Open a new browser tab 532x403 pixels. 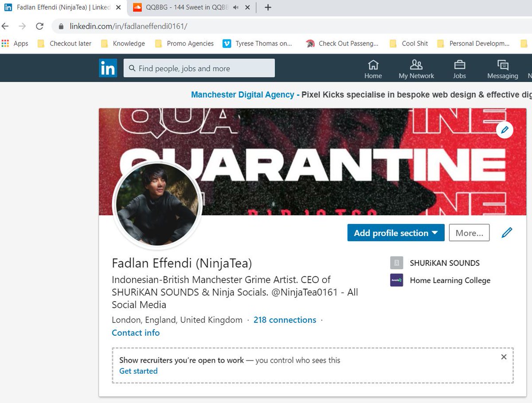point(268,8)
